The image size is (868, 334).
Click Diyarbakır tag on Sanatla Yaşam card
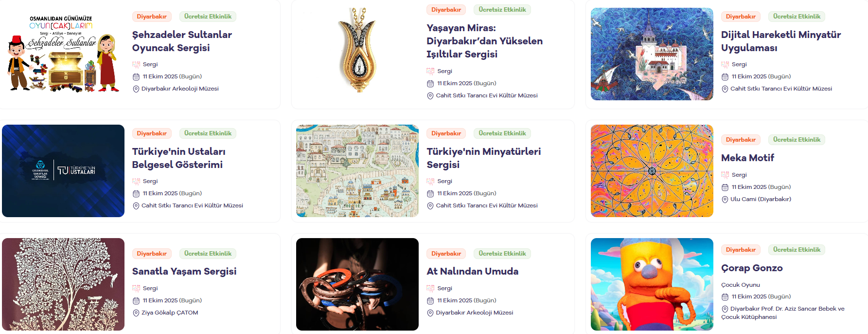(x=152, y=254)
